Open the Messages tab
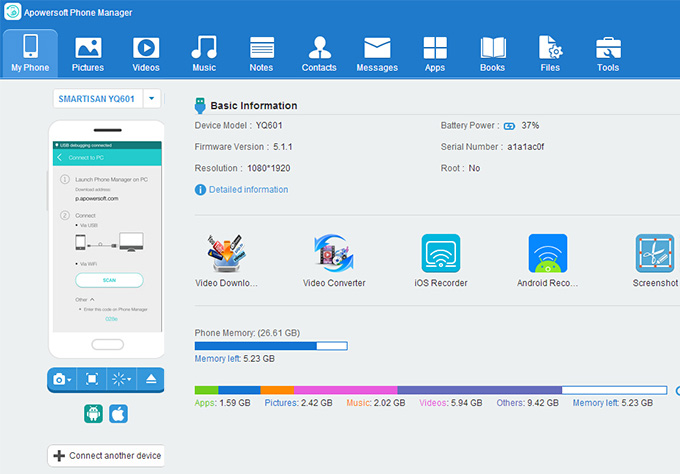 point(377,54)
